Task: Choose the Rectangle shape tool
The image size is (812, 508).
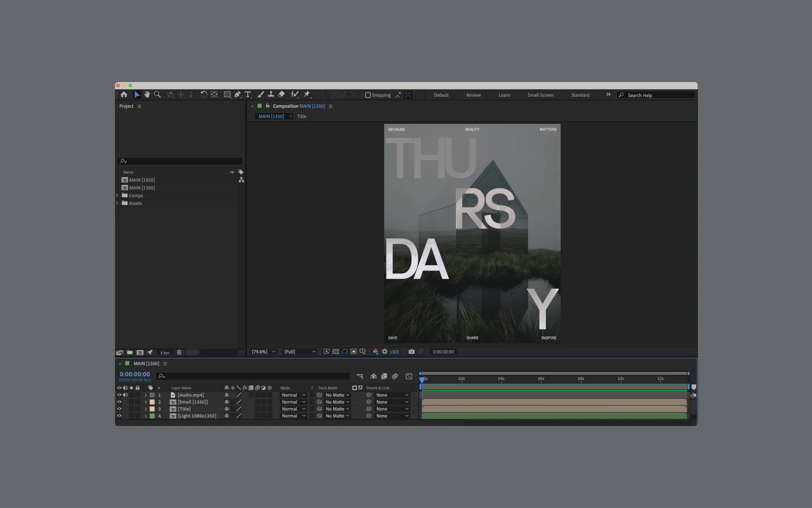Action: click(x=227, y=94)
